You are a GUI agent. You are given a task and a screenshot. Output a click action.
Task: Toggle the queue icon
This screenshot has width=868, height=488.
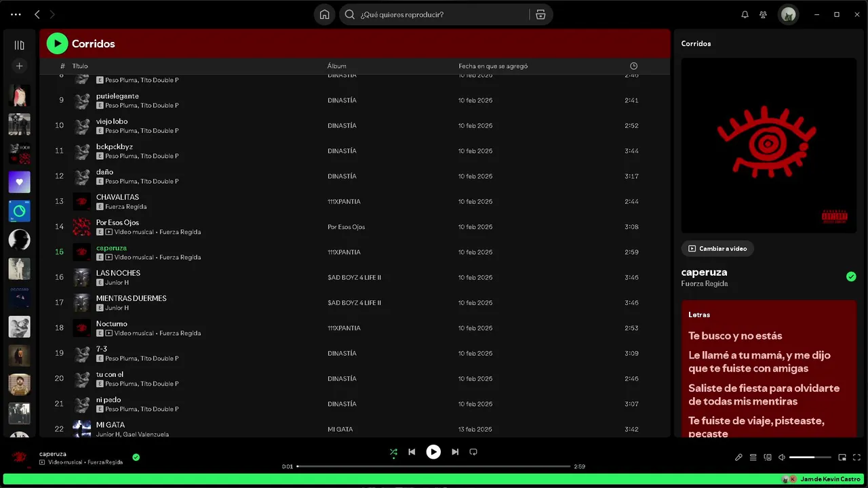point(753,457)
